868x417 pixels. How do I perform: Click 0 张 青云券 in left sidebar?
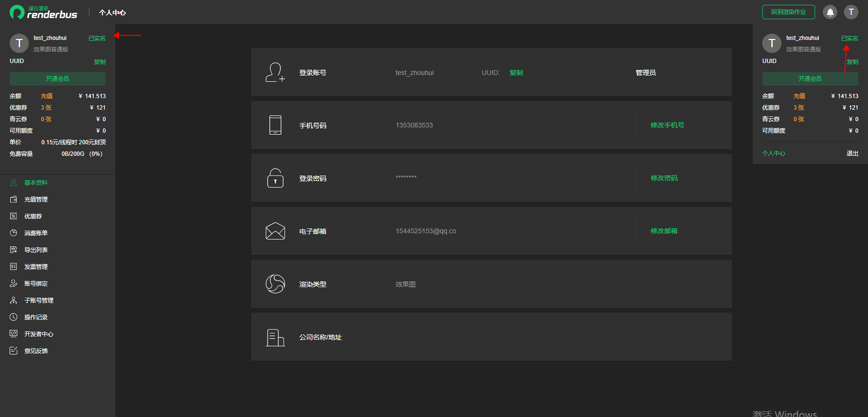pos(46,119)
